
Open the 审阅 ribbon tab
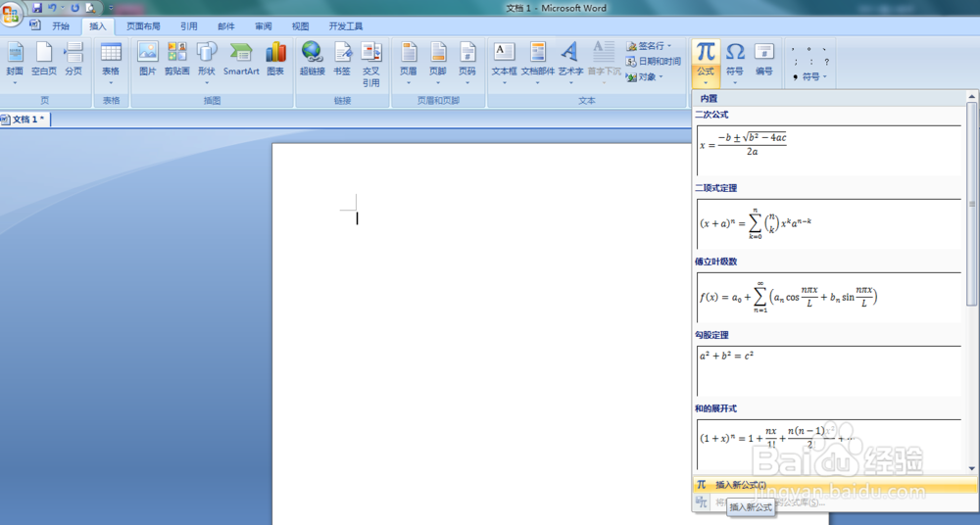(x=263, y=26)
